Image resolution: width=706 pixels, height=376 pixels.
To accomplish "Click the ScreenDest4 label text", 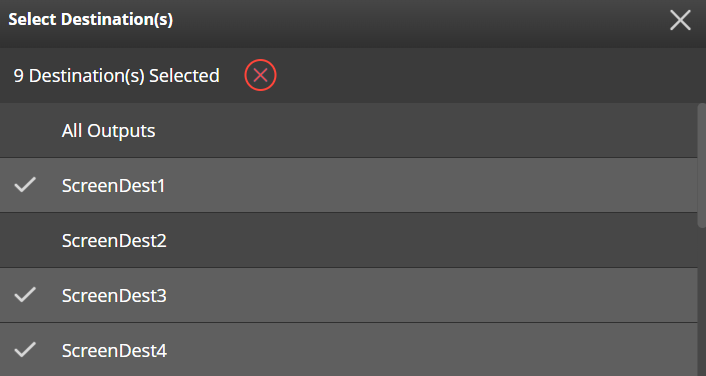I will click(x=114, y=350).
